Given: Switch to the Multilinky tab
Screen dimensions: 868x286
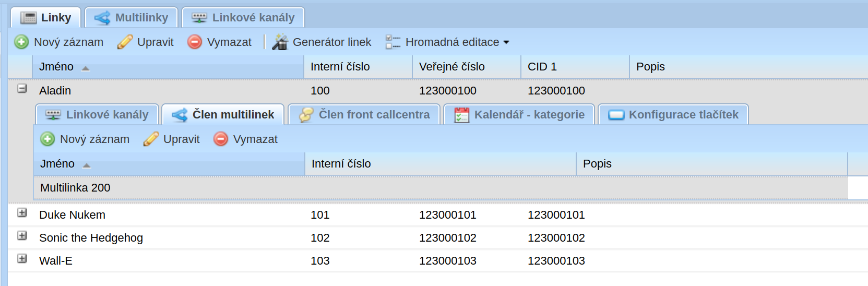Looking at the screenshot, I should pyautogui.click(x=131, y=18).
